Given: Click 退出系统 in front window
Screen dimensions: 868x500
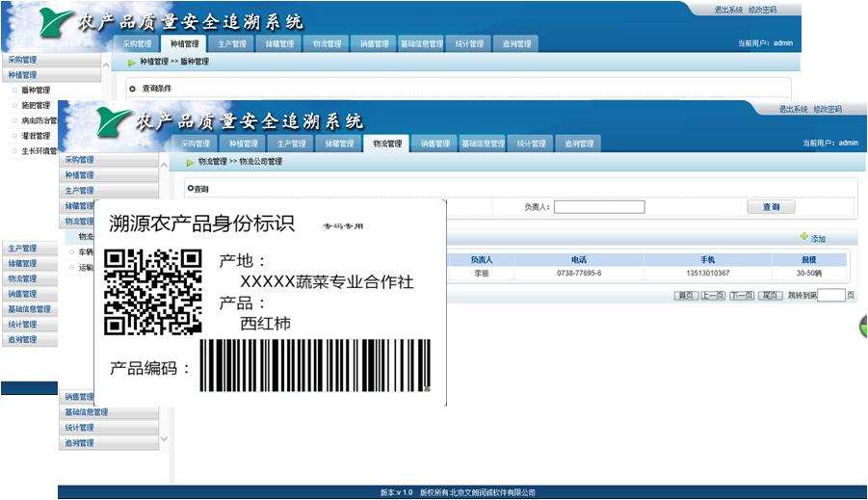Looking at the screenshot, I should [793, 110].
